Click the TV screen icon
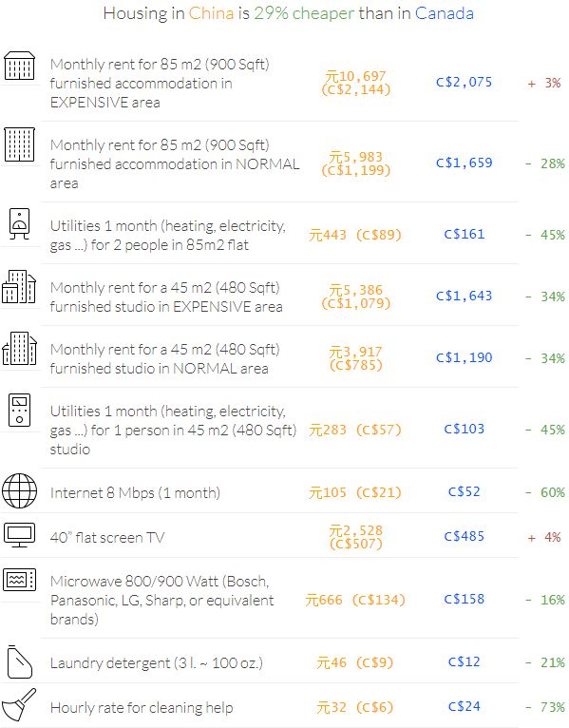 point(20,535)
